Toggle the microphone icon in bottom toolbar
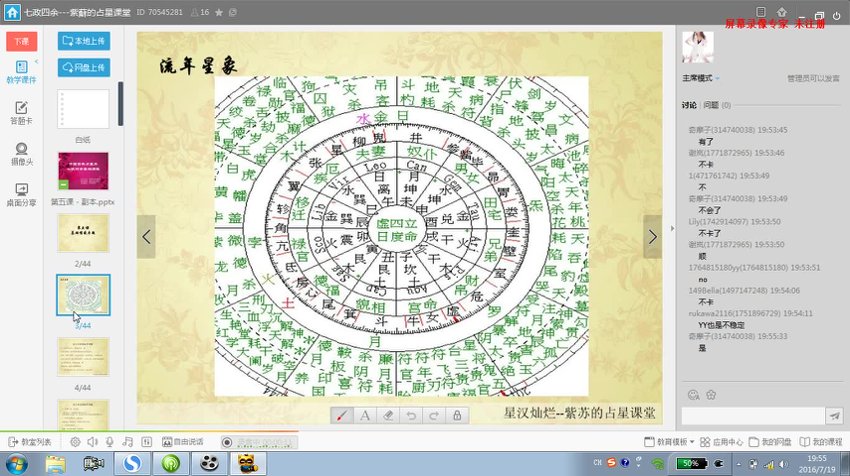 click(x=110, y=442)
